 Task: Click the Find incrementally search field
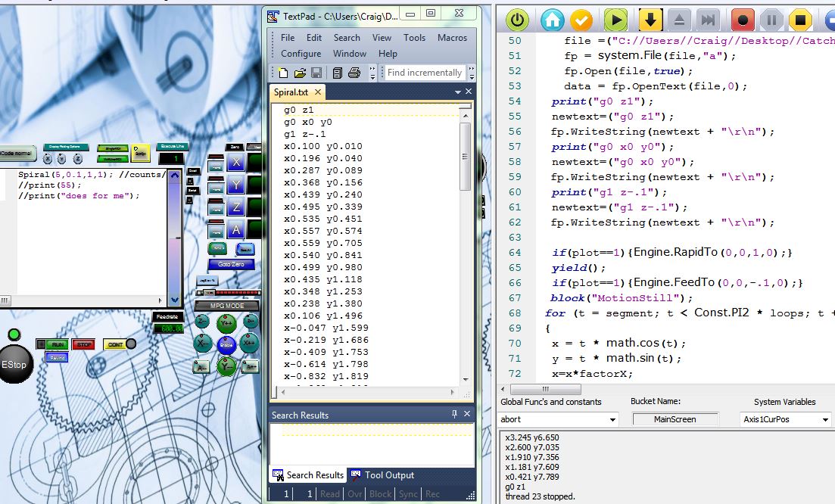coord(424,73)
